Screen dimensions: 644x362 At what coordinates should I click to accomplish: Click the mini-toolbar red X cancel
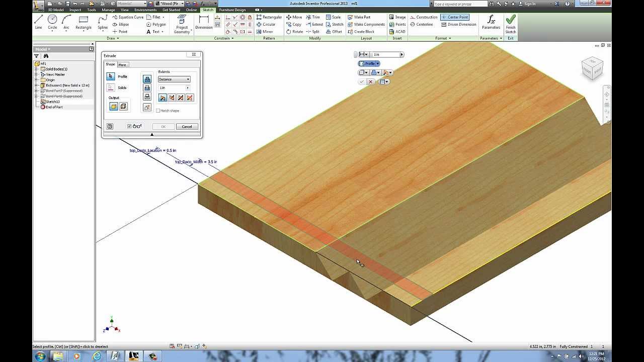click(371, 81)
